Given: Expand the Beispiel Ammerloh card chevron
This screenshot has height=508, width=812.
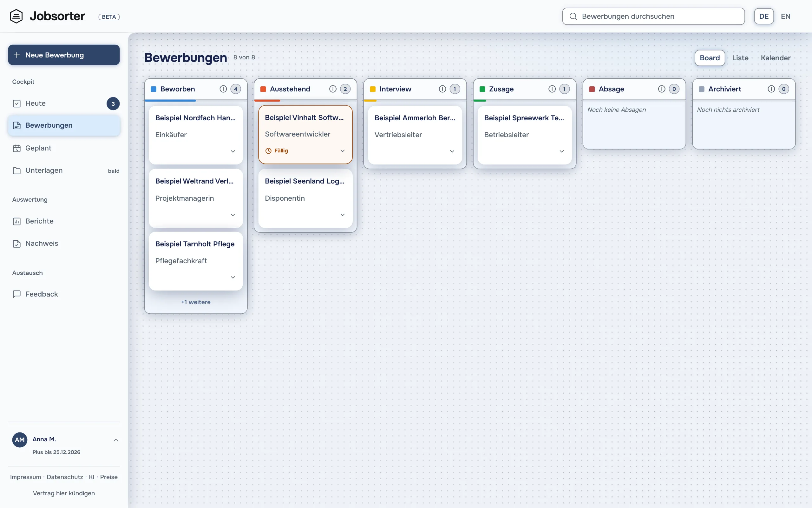Looking at the screenshot, I should (452, 151).
